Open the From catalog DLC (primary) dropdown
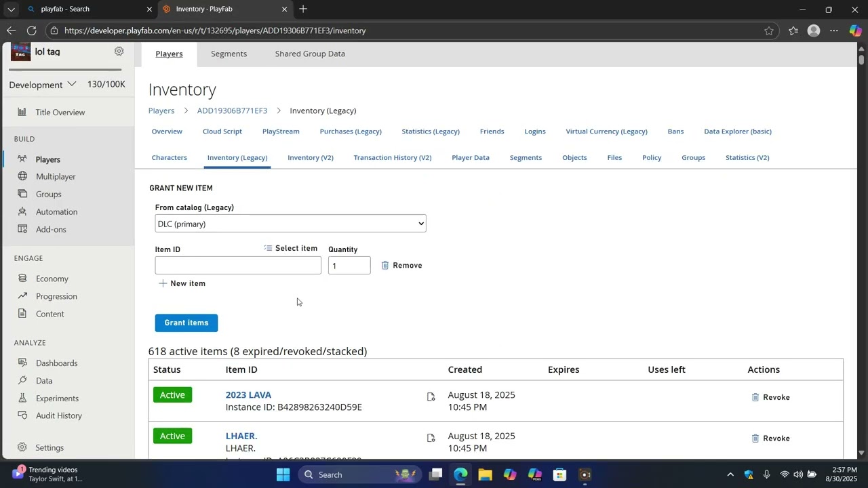The image size is (868, 488). pos(290,224)
